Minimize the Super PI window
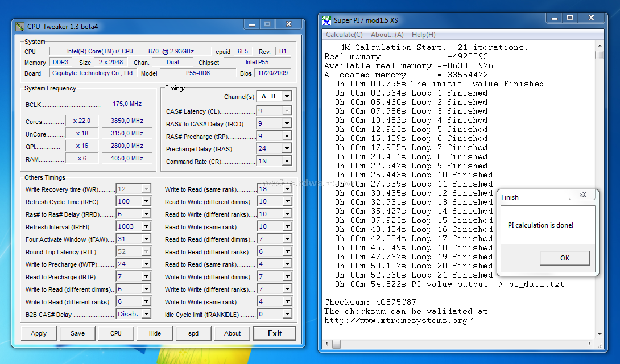This screenshot has height=364, width=620. coord(555,18)
